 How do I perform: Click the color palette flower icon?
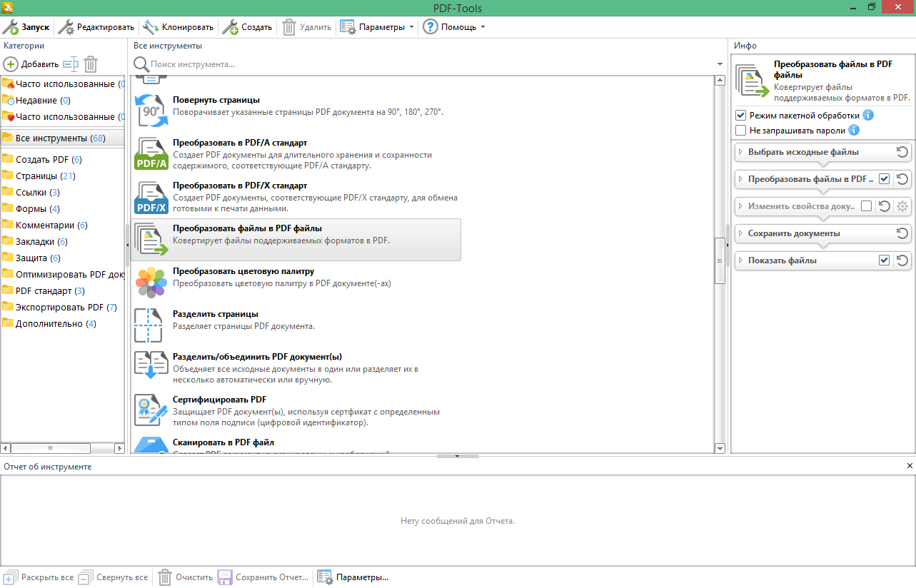tap(151, 283)
